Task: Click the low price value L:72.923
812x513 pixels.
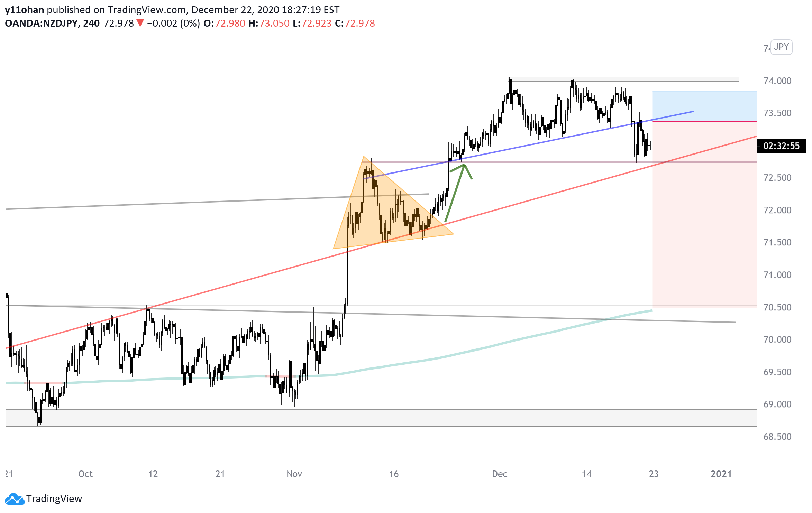Action: click(312, 24)
